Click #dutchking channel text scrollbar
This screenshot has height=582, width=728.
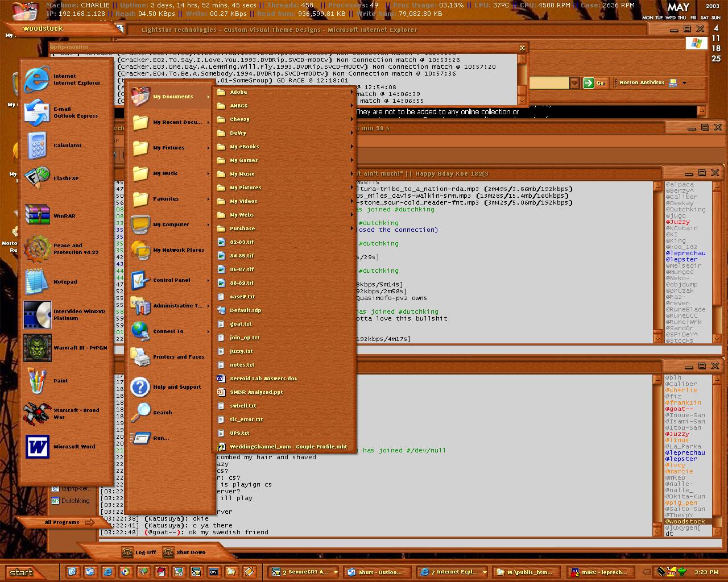click(x=658, y=262)
